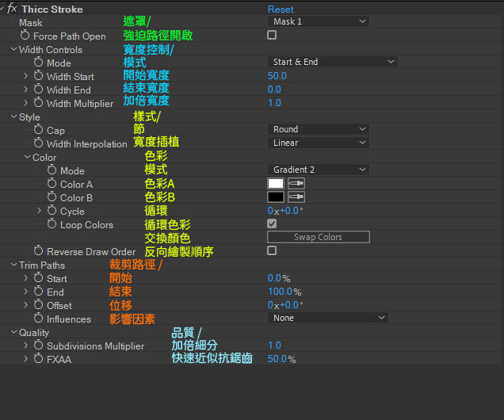Toggle the Force Path Open stopwatch
Screen dimensions: 504x420
pos(25,35)
